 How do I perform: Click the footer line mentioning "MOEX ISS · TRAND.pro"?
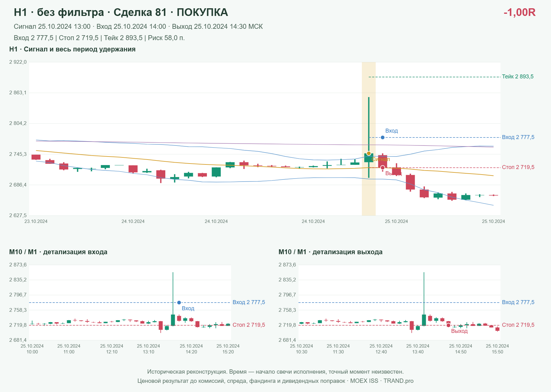click(275, 381)
